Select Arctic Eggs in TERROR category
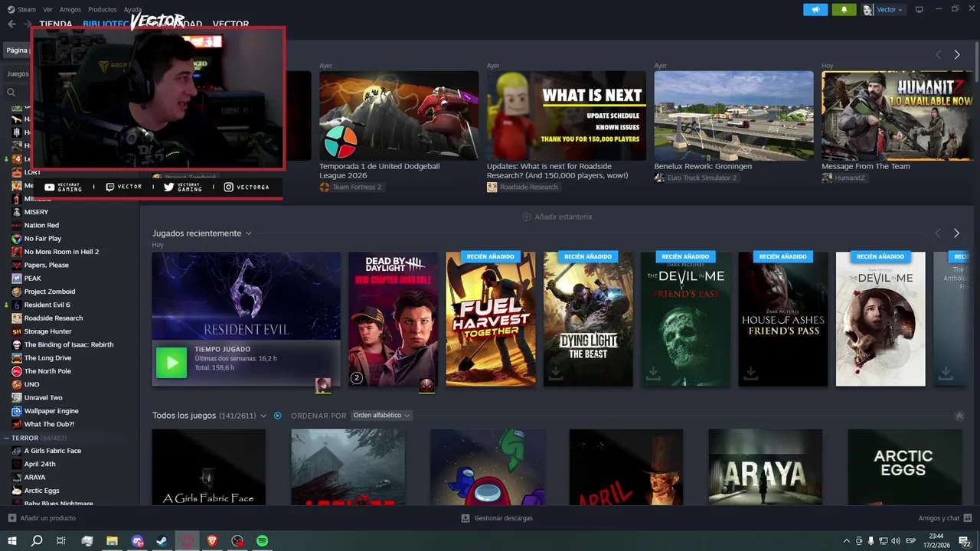The height and width of the screenshot is (551, 980). [41, 491]
